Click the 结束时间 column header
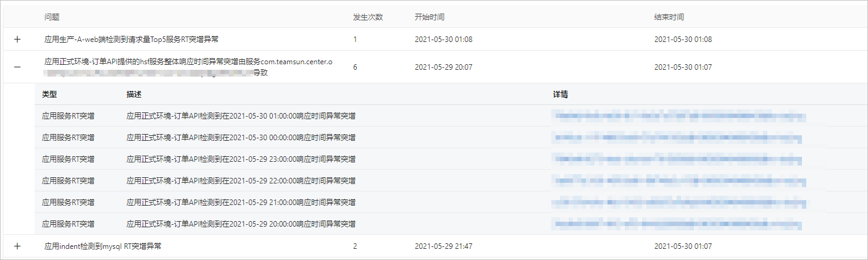Image resolution: width=868 pixels, height=260 pixels. [x=669, y=17]
